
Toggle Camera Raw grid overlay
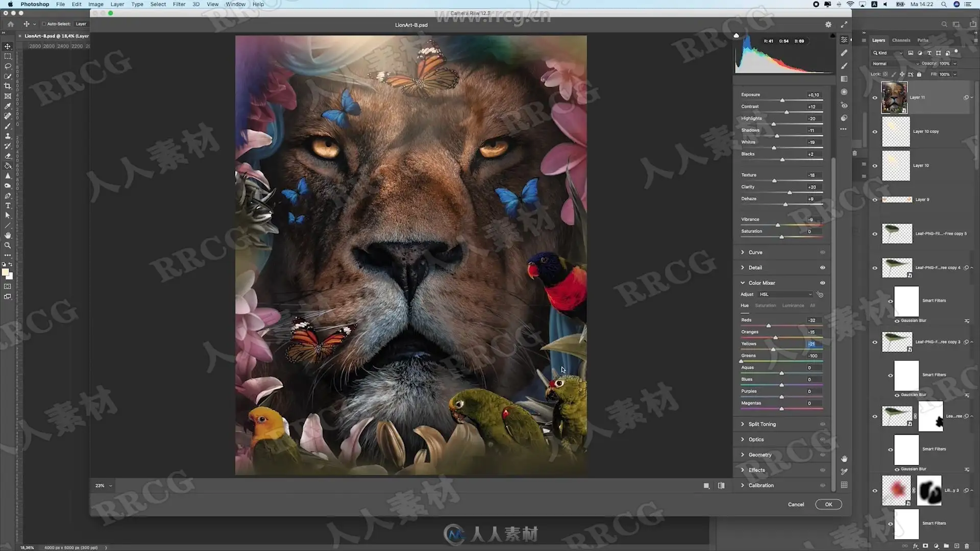(x=844, y=485)
